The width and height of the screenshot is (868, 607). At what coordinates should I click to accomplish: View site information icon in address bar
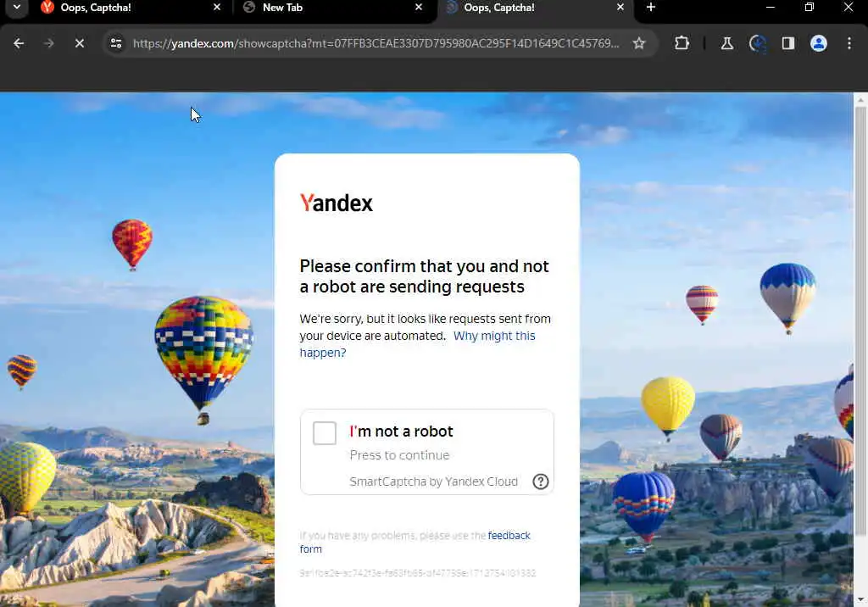tap(116, 43)
